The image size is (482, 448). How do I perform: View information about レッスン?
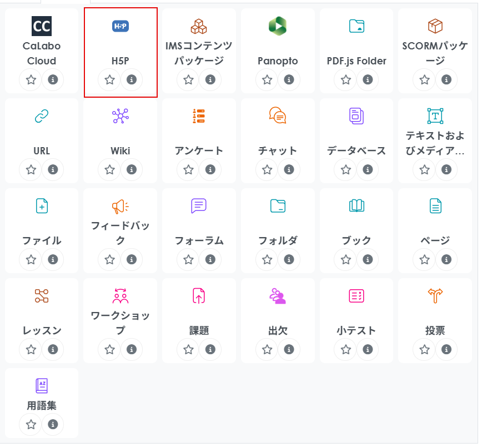click(53, 350)
